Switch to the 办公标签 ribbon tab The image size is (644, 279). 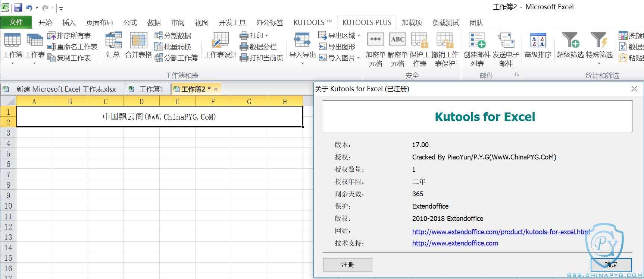[270, 23]
